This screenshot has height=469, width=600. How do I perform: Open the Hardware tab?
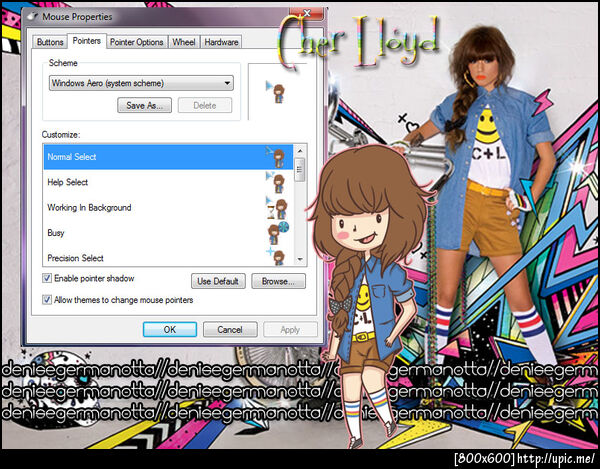pos(221,42)
